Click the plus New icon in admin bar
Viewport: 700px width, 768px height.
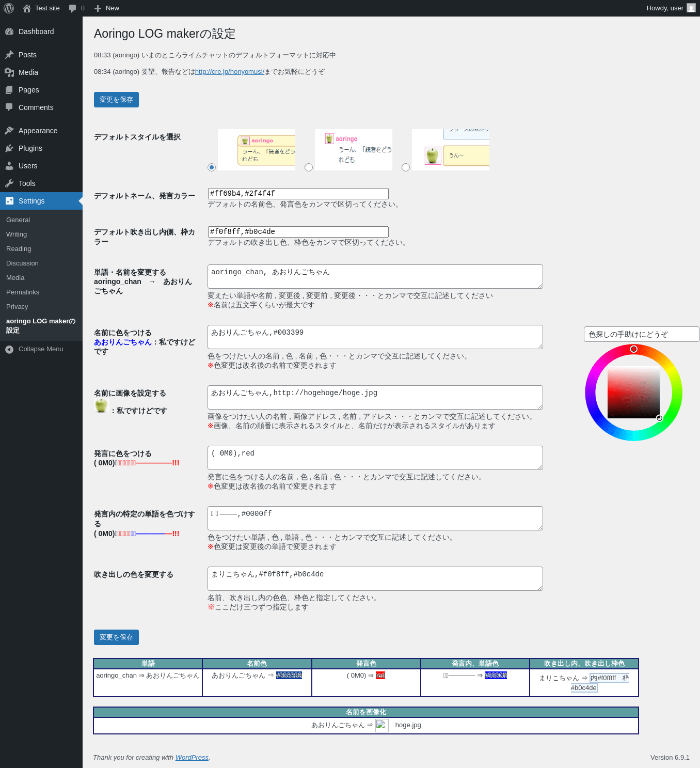(98, 8)
